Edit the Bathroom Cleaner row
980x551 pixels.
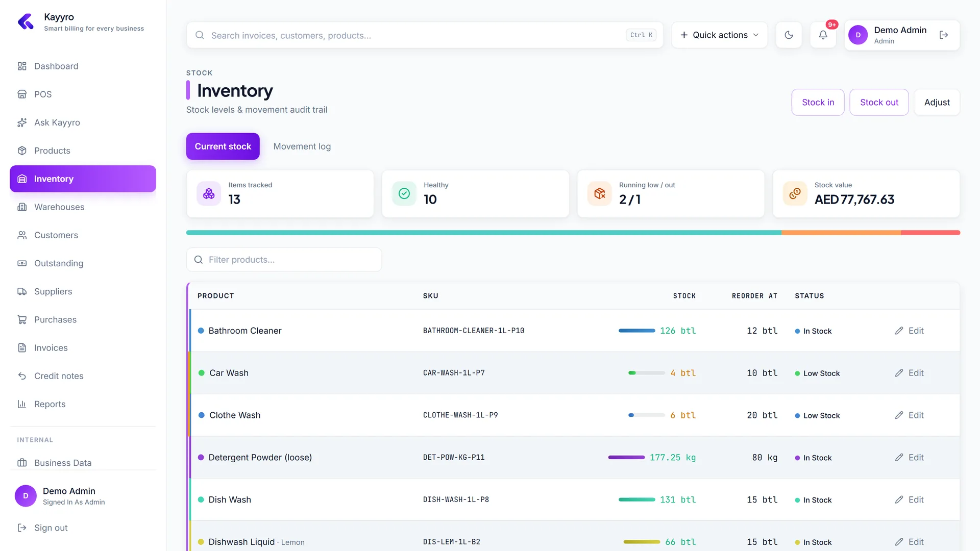(x=910, y=331)
